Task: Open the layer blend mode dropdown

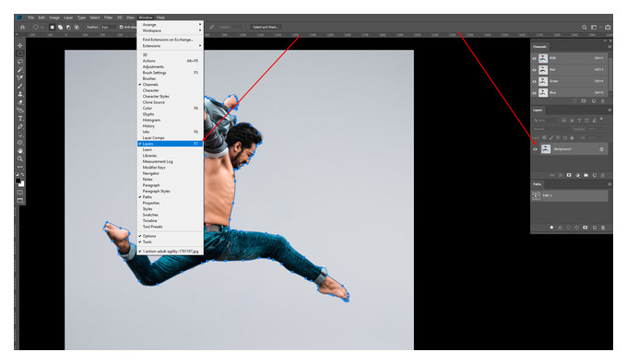Action: [551, 129]
